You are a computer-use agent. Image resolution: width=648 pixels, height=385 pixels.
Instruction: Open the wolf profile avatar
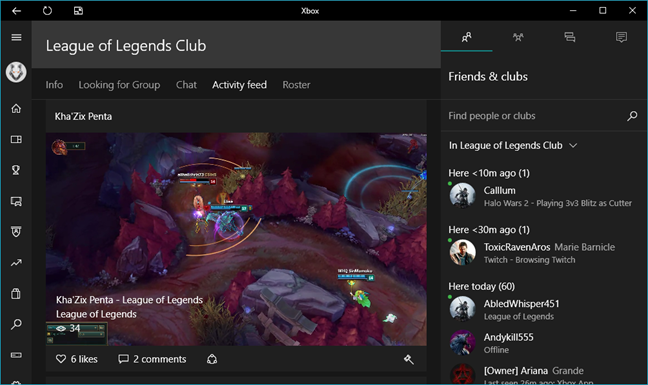(16, 72)
